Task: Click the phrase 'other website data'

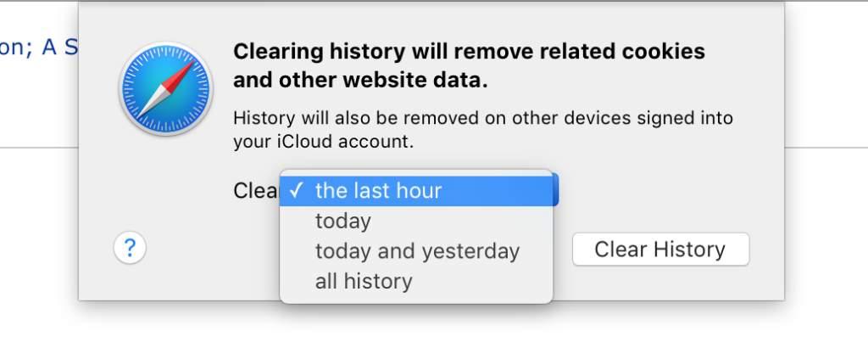Action: click(x=382, y=81)
